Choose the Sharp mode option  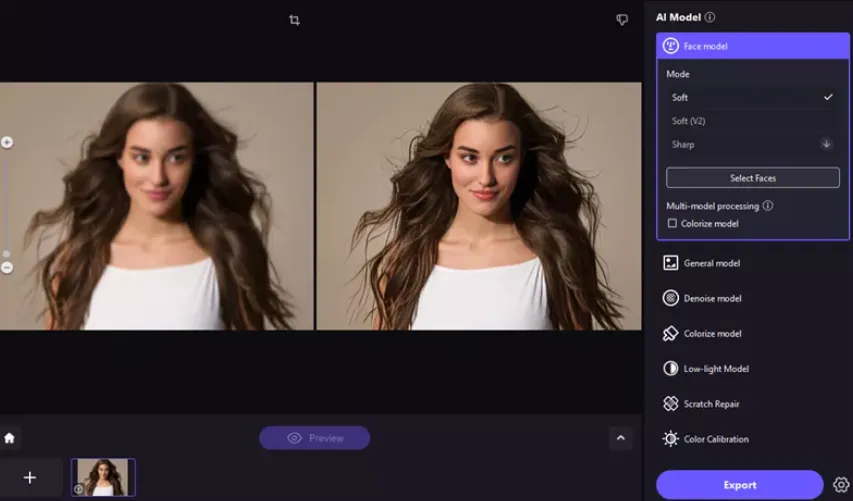pos(684,145)
